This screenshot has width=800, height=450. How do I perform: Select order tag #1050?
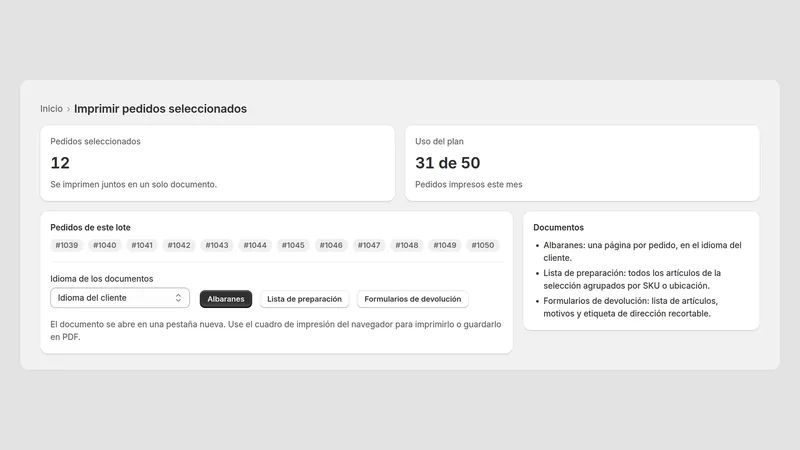[483, 245]
